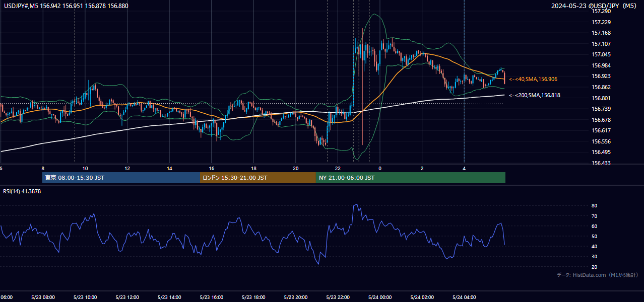This screenshot has height=302, width=644.
Task: Click hour tick 14 under the price chart
Action: tap(169, 169)
